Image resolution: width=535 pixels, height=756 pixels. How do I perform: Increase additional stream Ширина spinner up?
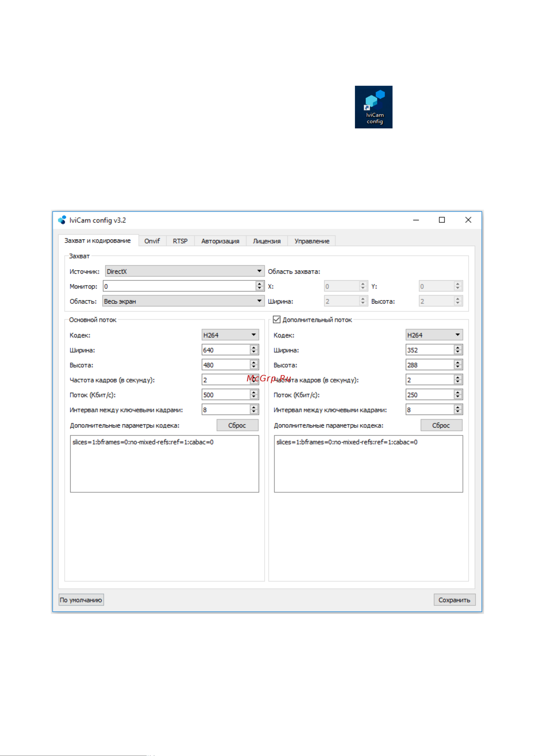pyautogui.click(x=458, y=347)
